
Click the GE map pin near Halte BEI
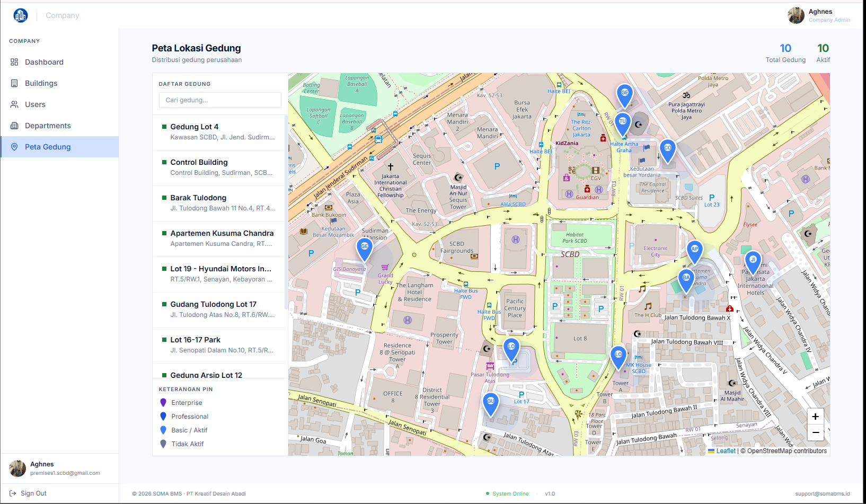pyautogui.click(x=625, y=96)
